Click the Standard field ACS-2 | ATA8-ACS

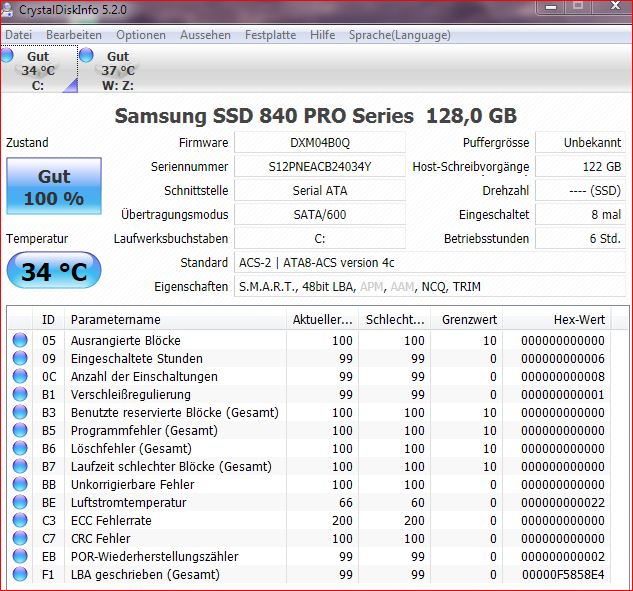click(x=430, y=263)
